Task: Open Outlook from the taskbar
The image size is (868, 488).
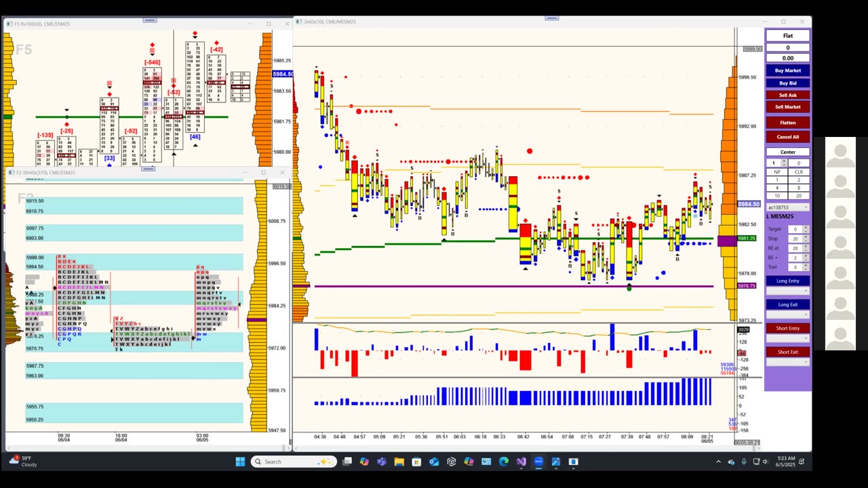Action: point(434,462)
